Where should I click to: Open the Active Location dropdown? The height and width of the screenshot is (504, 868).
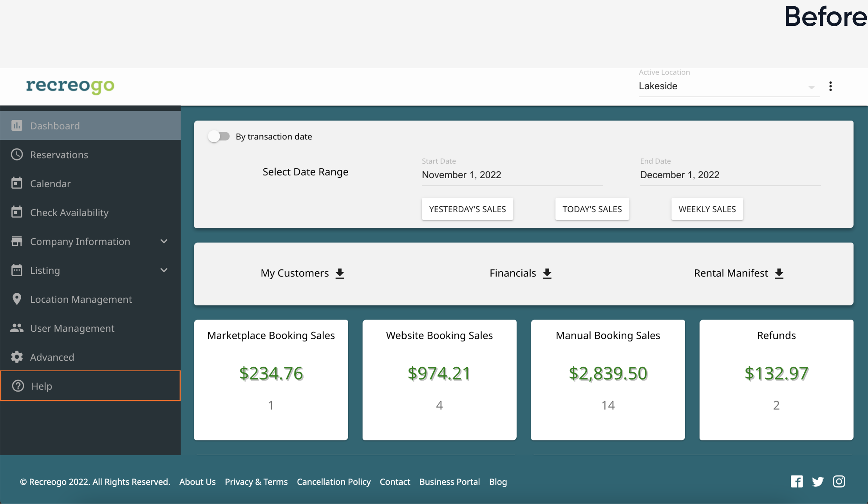(x=729, y=86)
